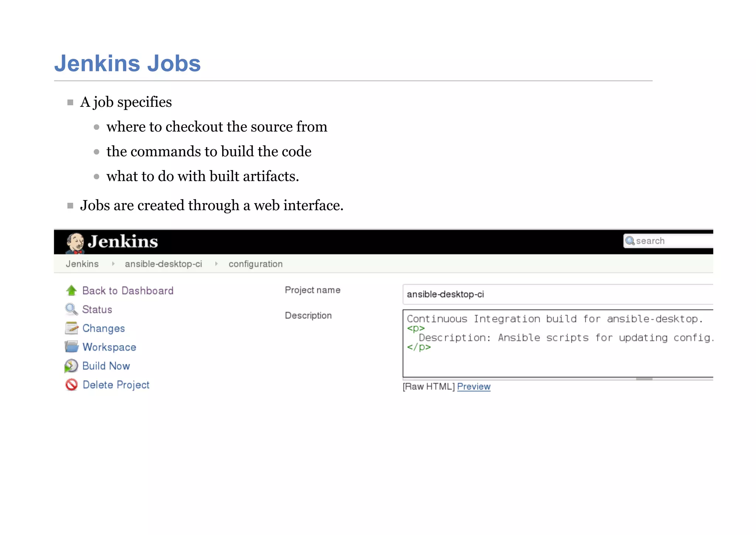The width and height of the screenshot is (756, 535).
Task: Open the Back to Dashboard link
Action: 128,291
